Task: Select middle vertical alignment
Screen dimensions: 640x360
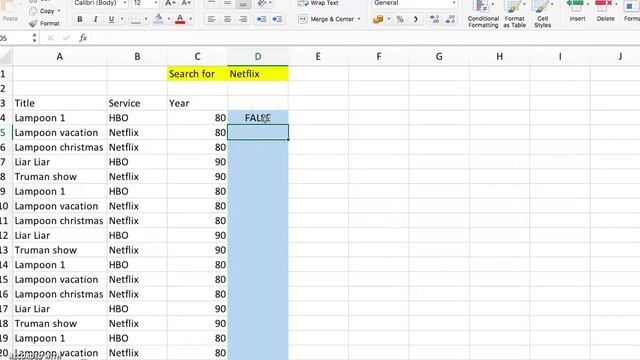Action: coord(227,4)
